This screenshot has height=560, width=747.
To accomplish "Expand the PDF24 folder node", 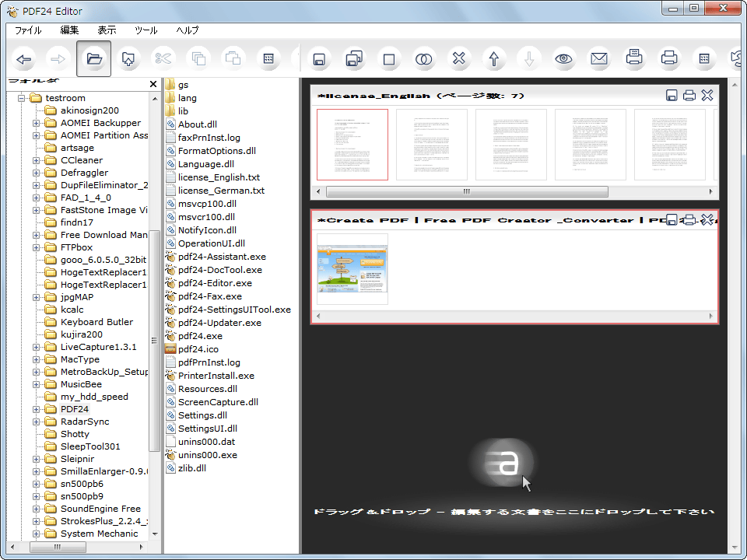I will point(37,410).
